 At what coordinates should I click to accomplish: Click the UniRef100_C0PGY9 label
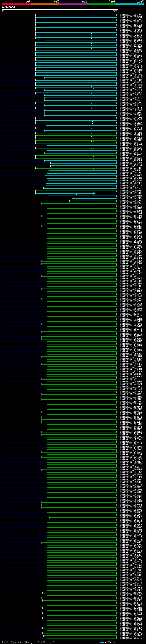pos(131,65)
